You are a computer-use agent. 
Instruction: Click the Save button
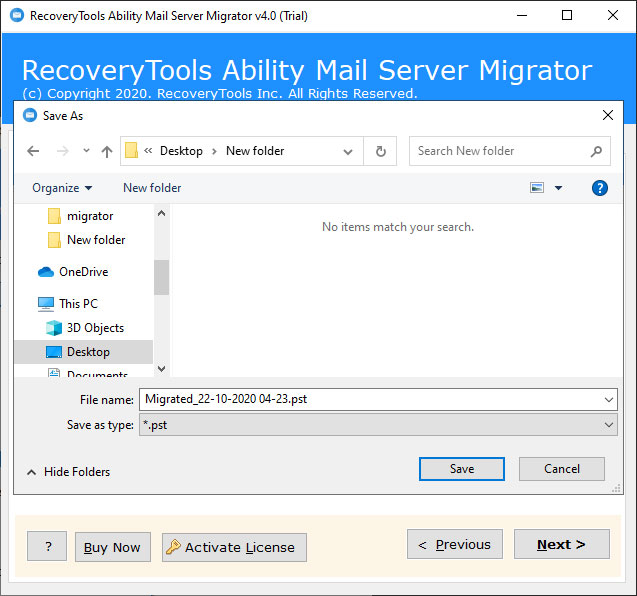click(462, 469)
